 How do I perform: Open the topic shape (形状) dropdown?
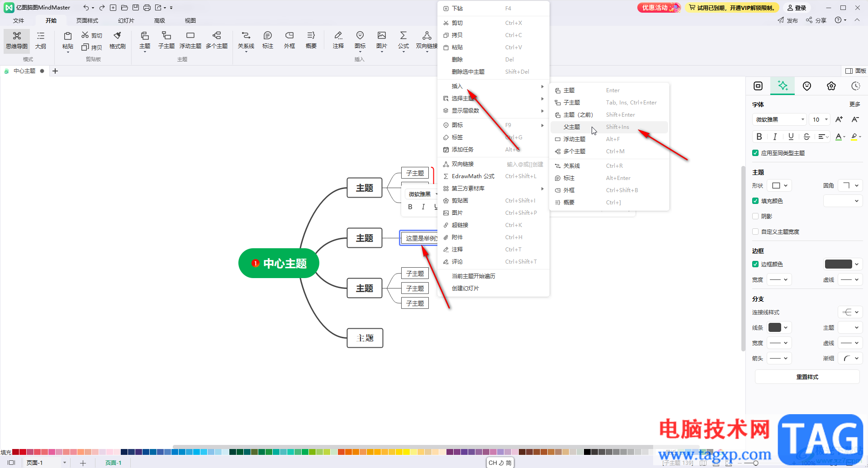(780, 185)
